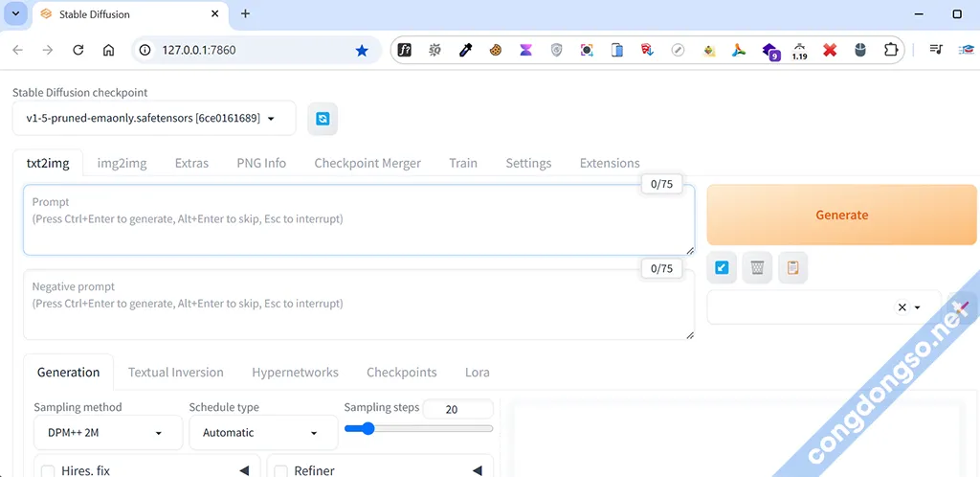This screenshot has height=477, width=980.
Task: Click the clipboard apply-styles icon
Action: pyautogui.click(x=792, y=268)
